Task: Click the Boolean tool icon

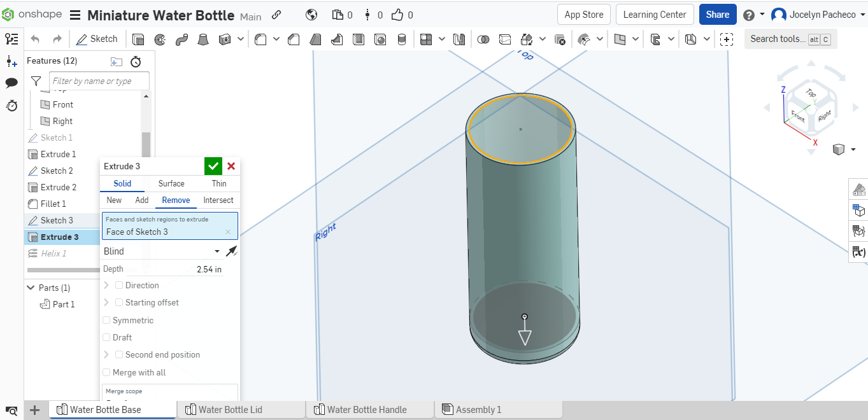Action: coord(483,39)
